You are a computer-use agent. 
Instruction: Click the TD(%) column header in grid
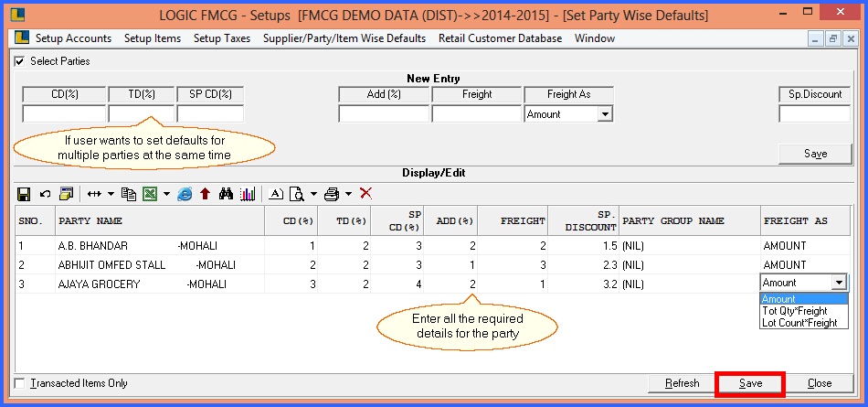344,220
